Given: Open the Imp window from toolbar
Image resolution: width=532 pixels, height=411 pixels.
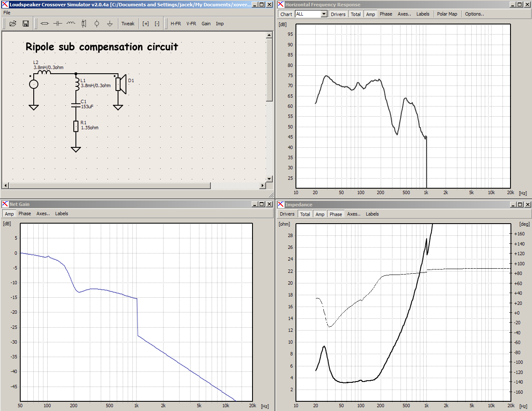Looking at the screenshot, I should click(220, 24).
